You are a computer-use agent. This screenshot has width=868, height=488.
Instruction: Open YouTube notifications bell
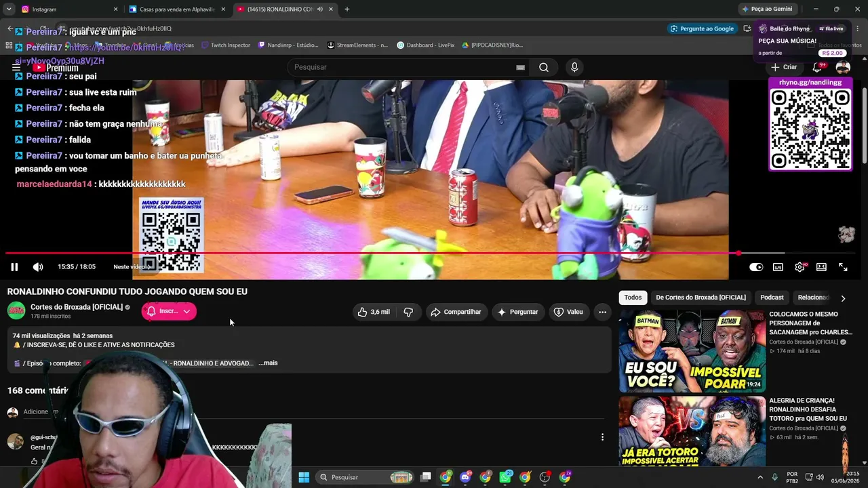(x=818, y=67)
